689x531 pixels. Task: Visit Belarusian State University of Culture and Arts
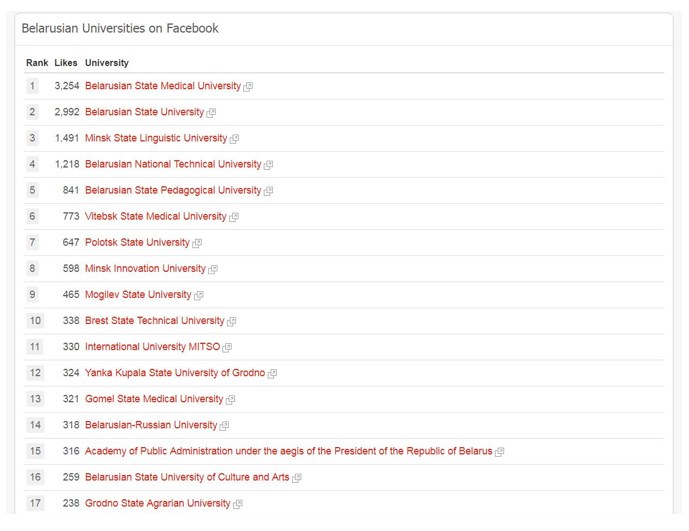point(187,477)
